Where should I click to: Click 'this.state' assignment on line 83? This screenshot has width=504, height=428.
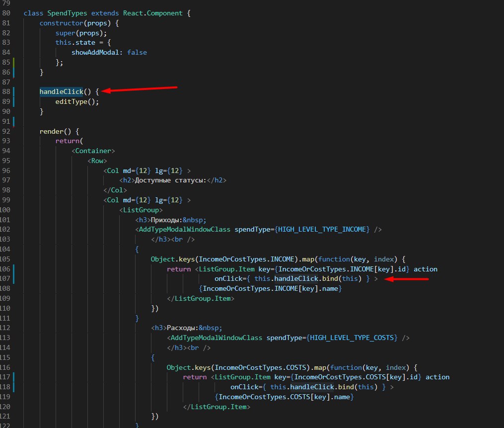(x=75, y=42)
